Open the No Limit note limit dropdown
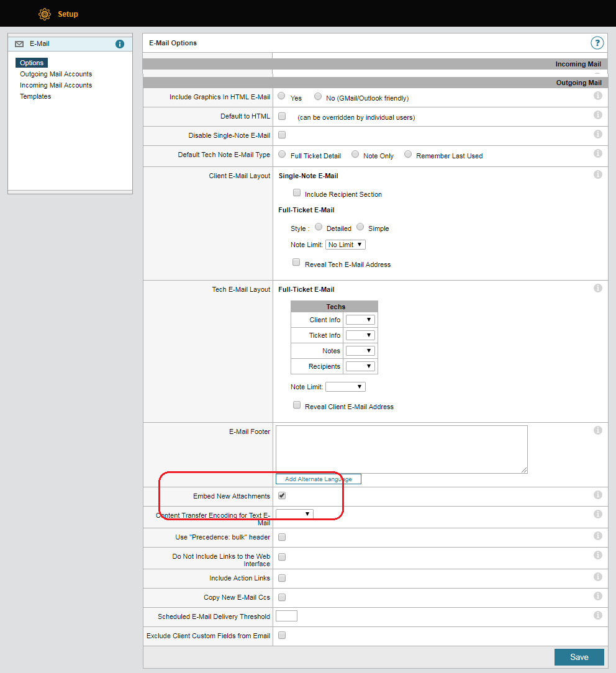This screenshot has height=673, width=616. click(x=345, y=245)
